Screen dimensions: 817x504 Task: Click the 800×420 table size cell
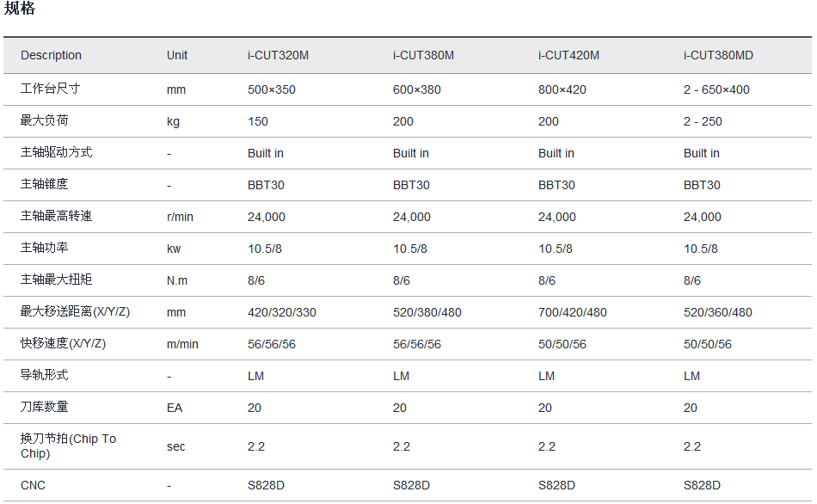[x=562, y=89]
